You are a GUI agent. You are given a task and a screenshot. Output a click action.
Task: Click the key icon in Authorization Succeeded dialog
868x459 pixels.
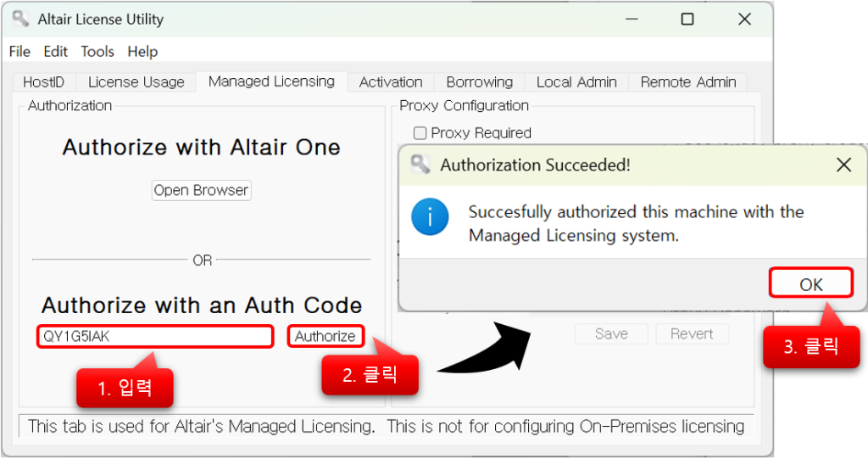(x=420, y=164)
